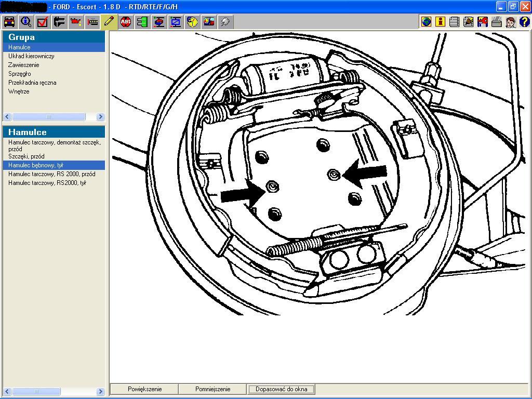Select Układ kierowniczy in the Grupa list
Viewport: 532px width, 399px height.
[31, 56]
